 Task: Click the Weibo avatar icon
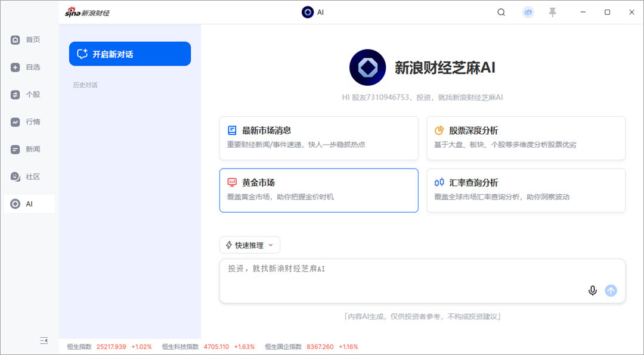(528, 13)
